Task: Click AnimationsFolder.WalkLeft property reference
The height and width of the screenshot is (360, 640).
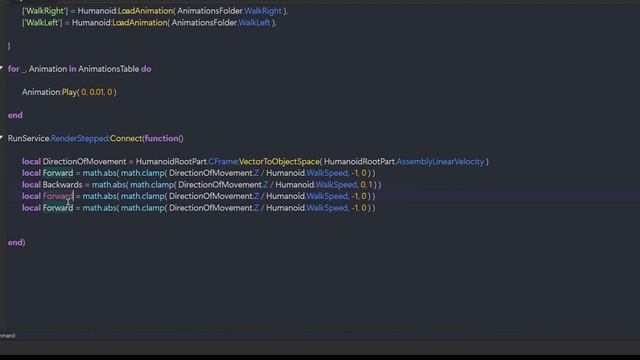Action: coord(254,23)
